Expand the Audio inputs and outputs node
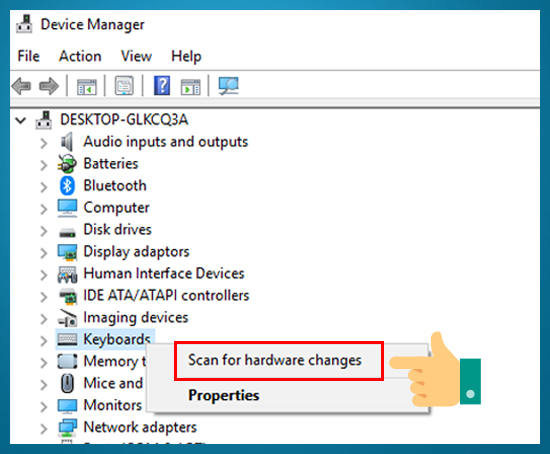The width and height of the screenshot is (550, 454). 43,143
